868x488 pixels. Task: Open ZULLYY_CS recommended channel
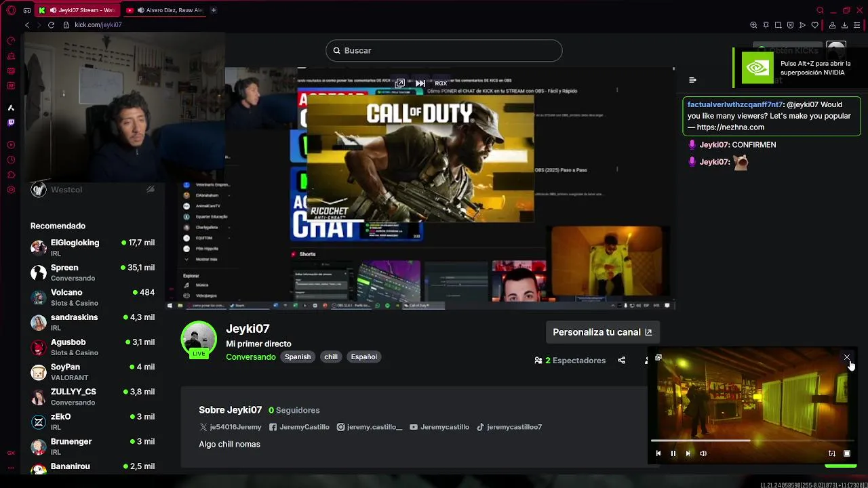[x=92, y=396]
